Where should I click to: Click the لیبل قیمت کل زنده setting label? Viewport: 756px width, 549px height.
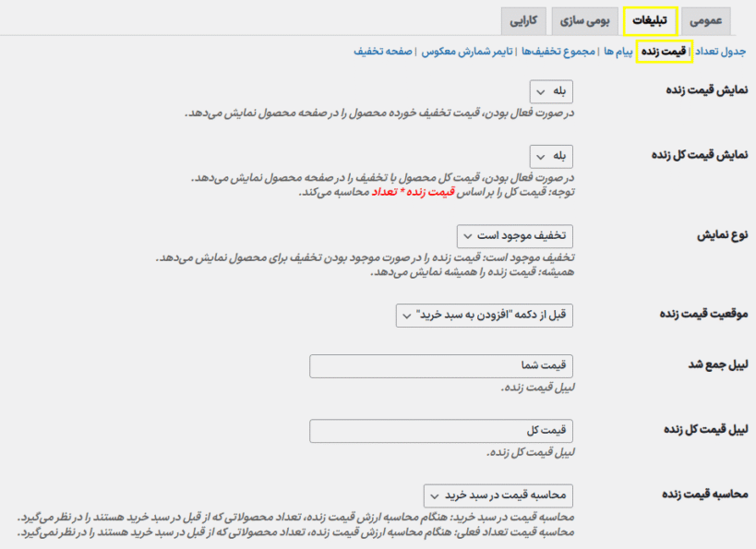coord(706,429)
